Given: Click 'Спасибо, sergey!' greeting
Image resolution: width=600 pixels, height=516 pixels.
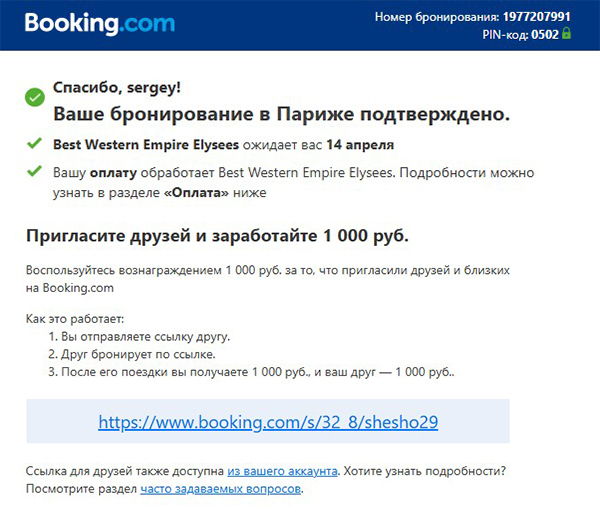Looking at the screenshot, I should pos(117,88).
